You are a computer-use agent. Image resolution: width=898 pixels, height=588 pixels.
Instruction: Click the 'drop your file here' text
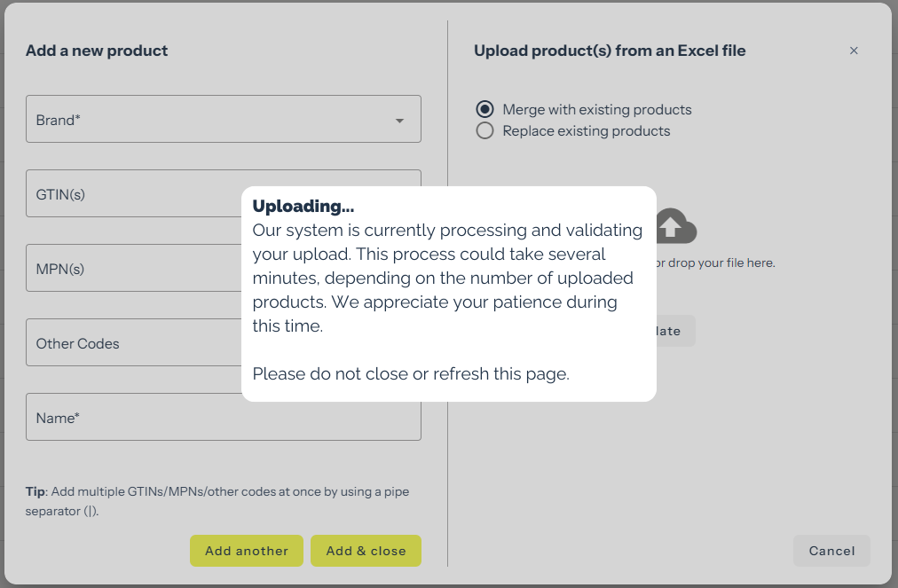pyautogui.click(x=715, y=263)
